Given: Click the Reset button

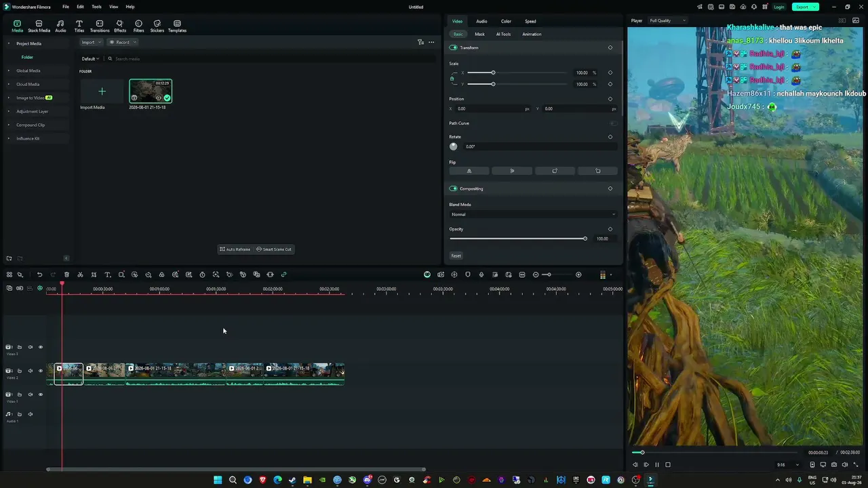Looking at the screenshot, I should click(456, 256).
